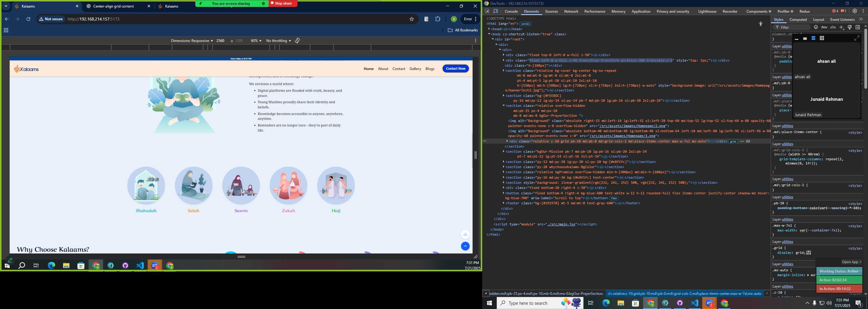This screenshot has width=868, height=309.
Task: Click the new style rule plus icon
Action: [x=841, y=27]
